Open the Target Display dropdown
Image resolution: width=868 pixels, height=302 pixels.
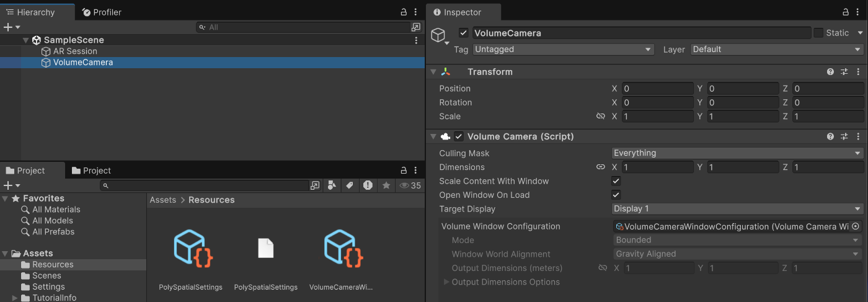click(738, 209)
